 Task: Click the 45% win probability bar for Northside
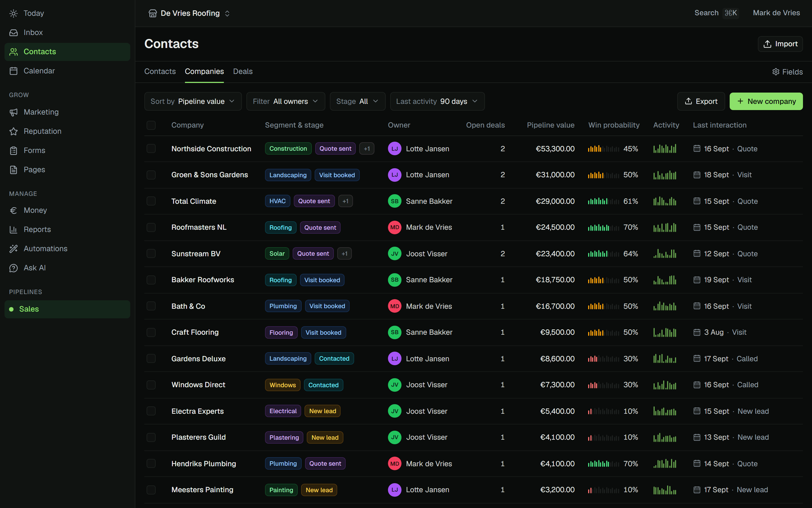click(x=603, y=148)
